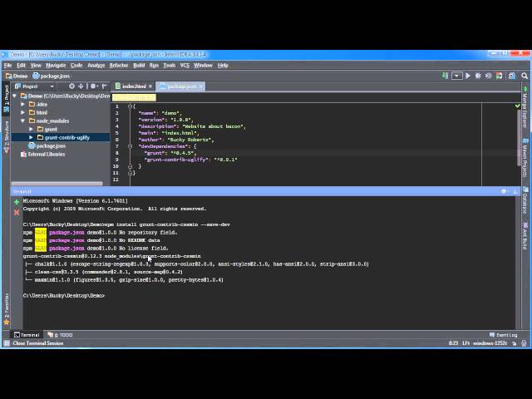The width and height of the screenshot is (532, 399).
Task: Open the View menu
Action: [36, 65]
